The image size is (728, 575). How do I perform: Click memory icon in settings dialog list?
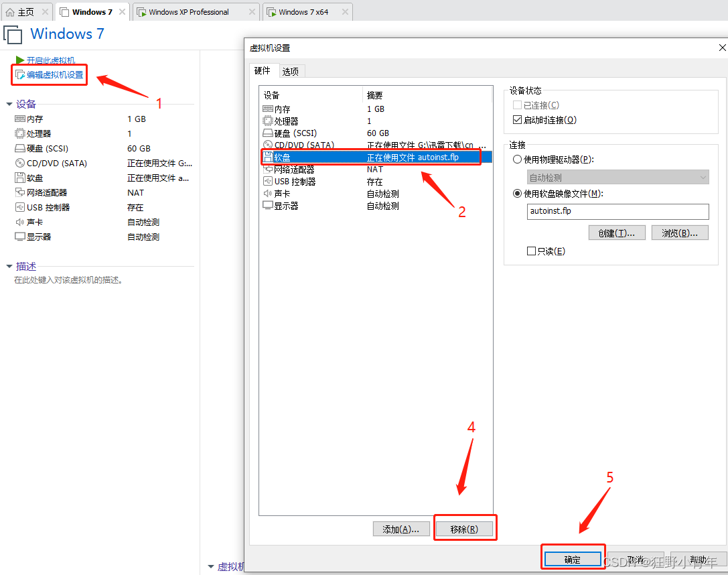click(x=268, y=109)
